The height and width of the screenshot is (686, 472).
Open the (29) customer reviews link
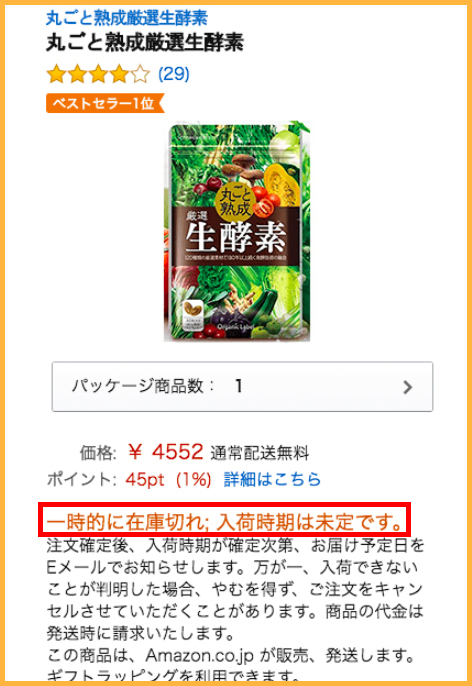coord(174,74)
